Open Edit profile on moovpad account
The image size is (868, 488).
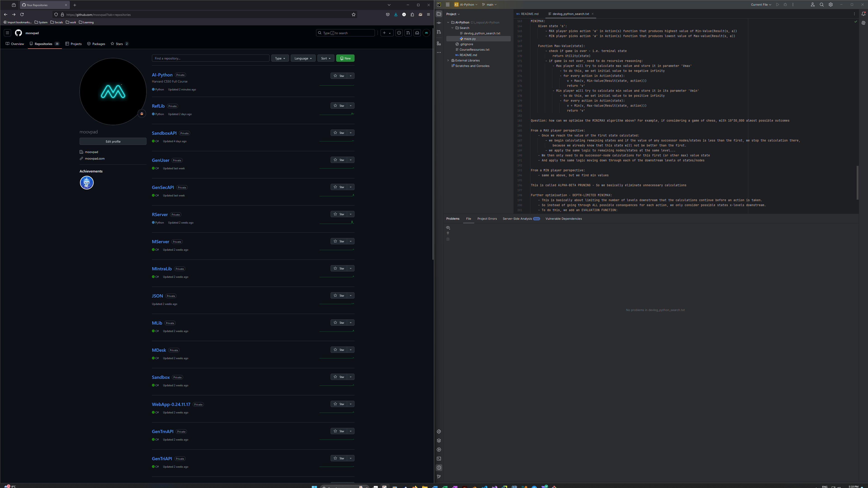tap(113, 141)
